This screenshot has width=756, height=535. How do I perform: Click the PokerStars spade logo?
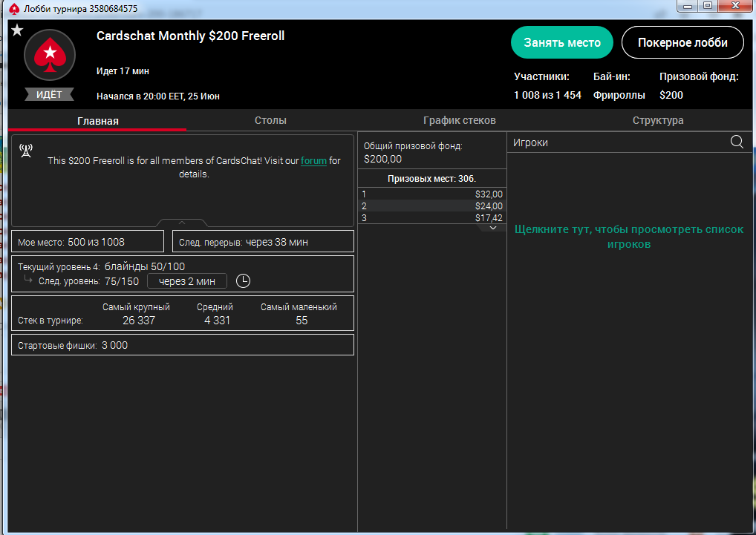click(x=50, y=56)
